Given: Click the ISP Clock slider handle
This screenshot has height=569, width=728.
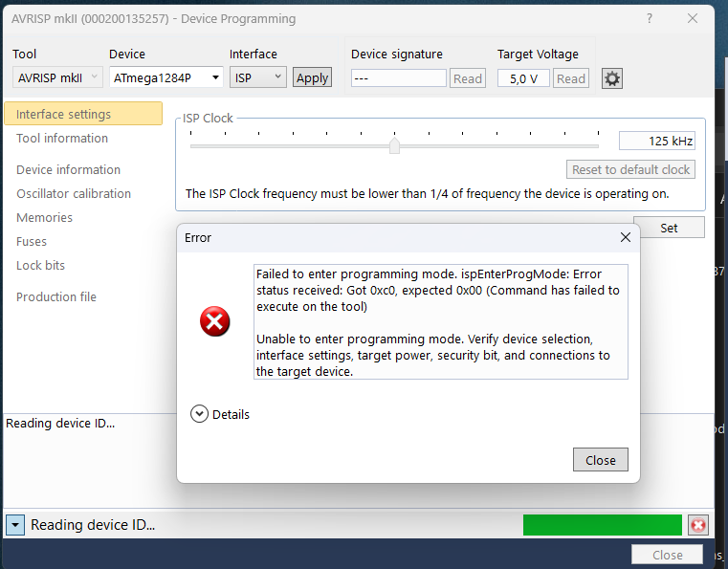Looking at the screenshot, I should [394, 145].
